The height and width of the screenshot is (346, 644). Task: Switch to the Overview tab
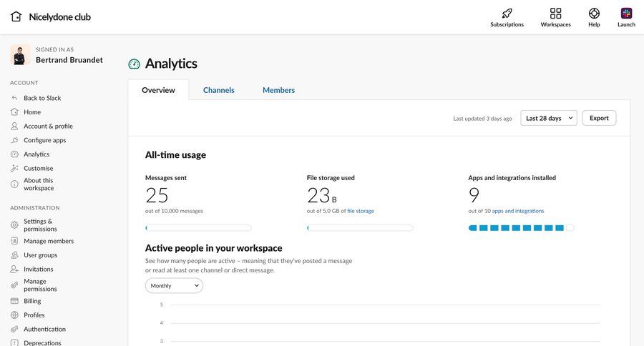coord(158,90)
